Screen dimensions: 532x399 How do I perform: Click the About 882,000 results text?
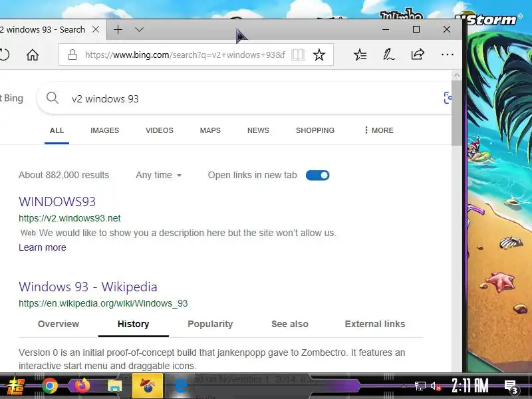pos(64,175)
